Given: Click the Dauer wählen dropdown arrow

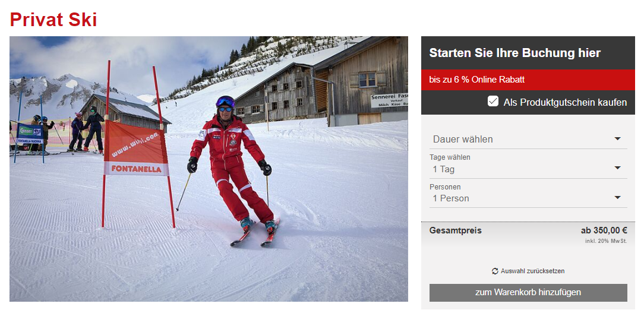Looking at the screenshot, I should 617,139.
